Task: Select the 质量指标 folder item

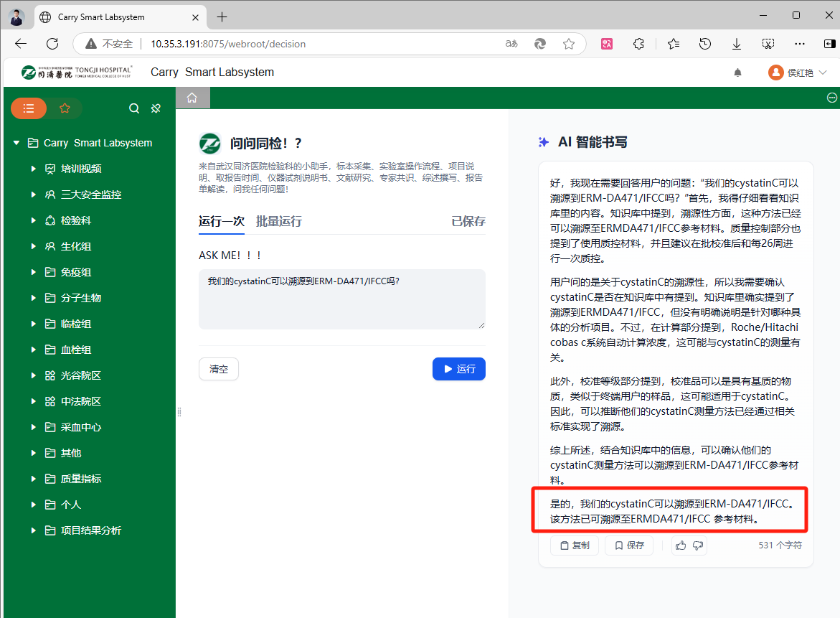Action: point(80,479)
